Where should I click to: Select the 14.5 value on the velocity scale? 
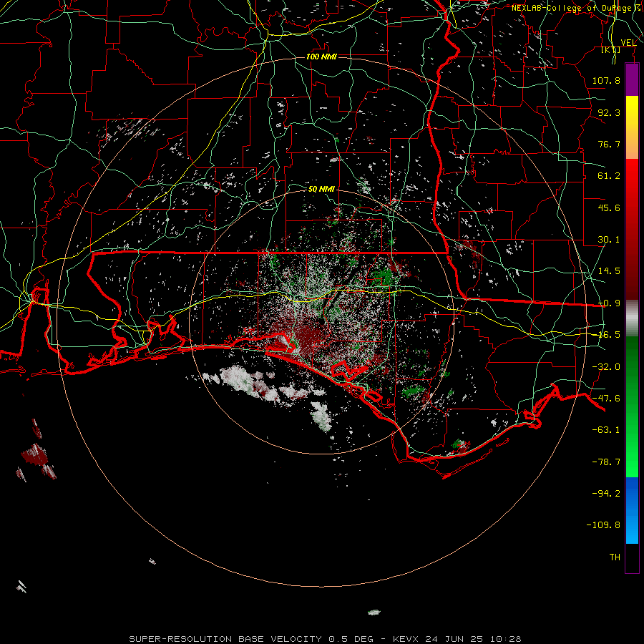tap(609, 271)
